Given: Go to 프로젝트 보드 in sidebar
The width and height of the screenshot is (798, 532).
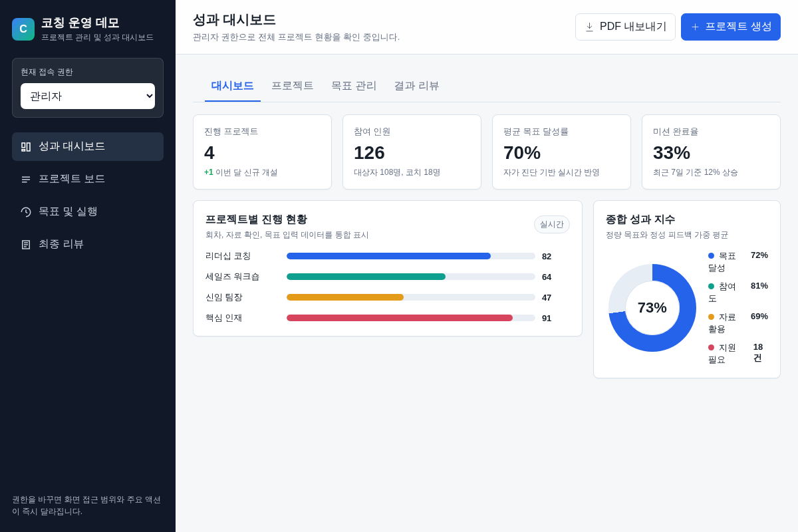Looking at the screenshot, I should 88,179.
